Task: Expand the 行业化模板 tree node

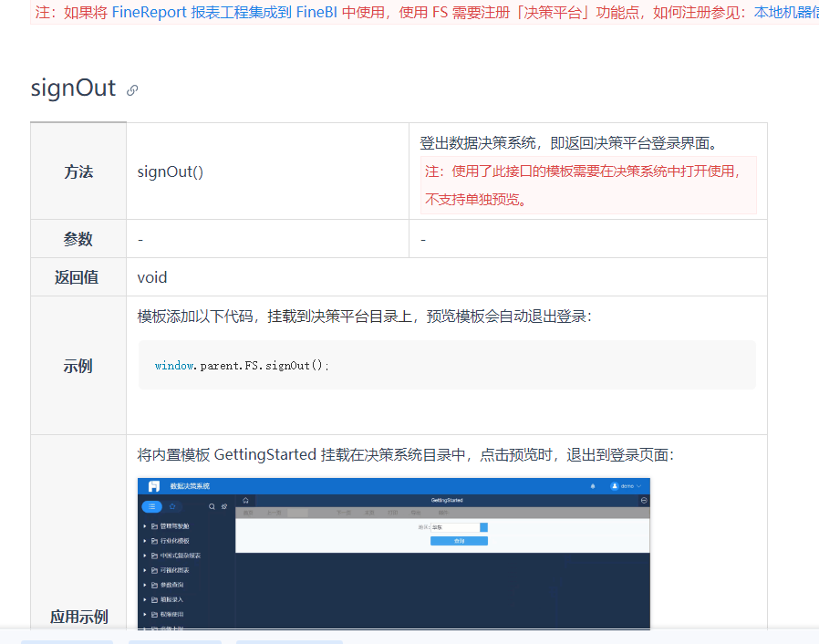Action: click(144, 541)
